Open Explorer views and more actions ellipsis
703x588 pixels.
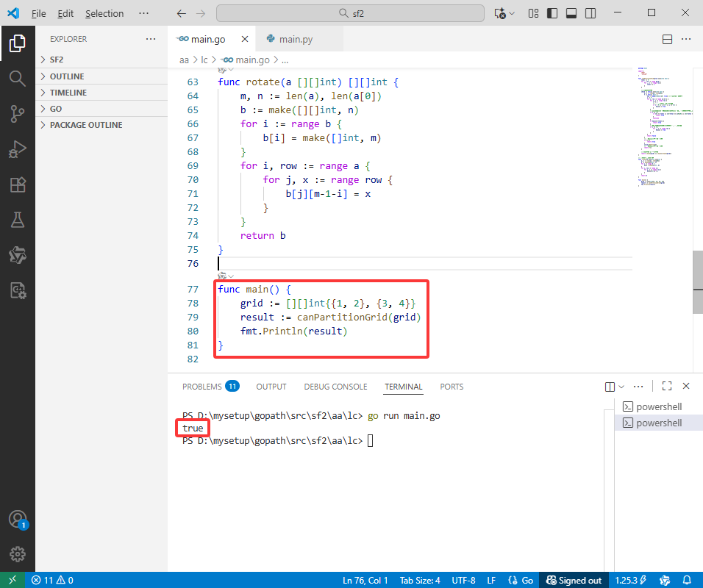151,39
